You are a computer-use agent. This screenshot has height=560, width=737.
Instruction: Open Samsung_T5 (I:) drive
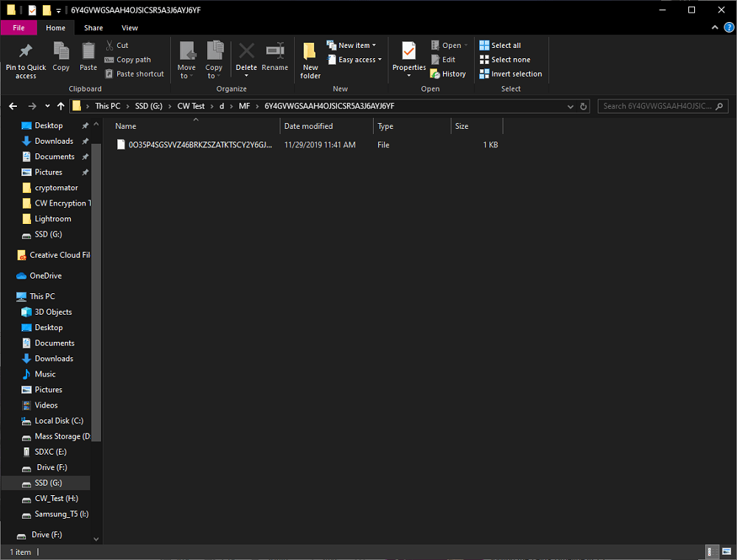point(62,514)
